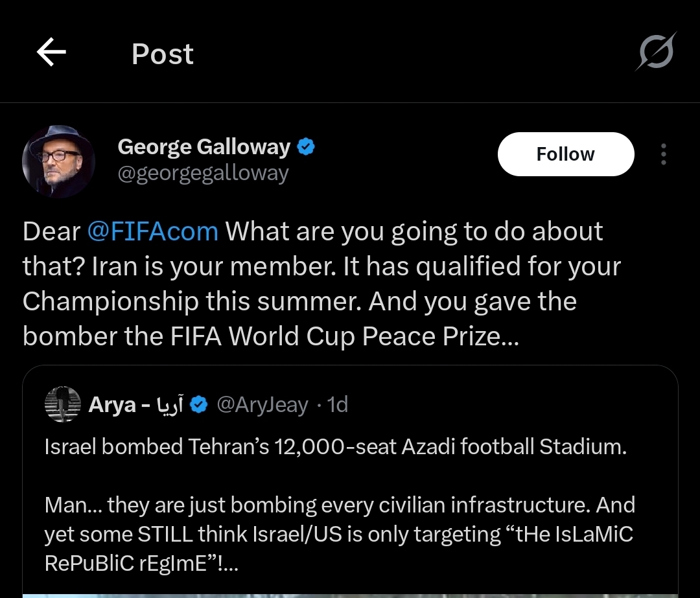
Task: Tap the "Post" header title
Action: [x=163, y=54]
